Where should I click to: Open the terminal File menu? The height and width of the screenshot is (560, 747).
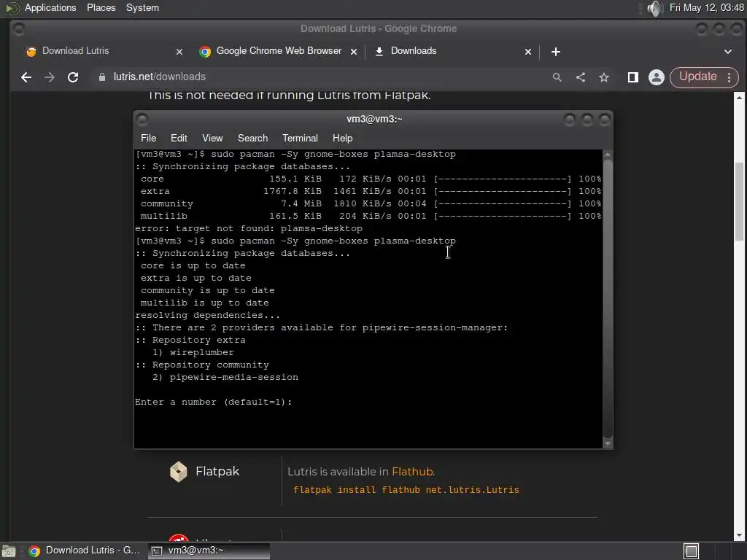click(148, 138)
